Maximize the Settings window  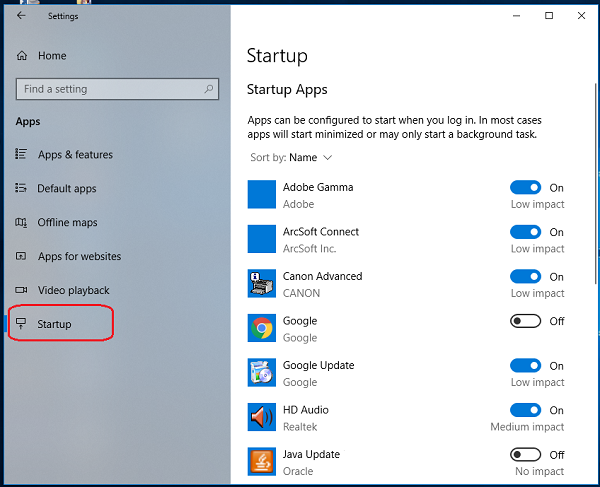(x=549, y=16)
